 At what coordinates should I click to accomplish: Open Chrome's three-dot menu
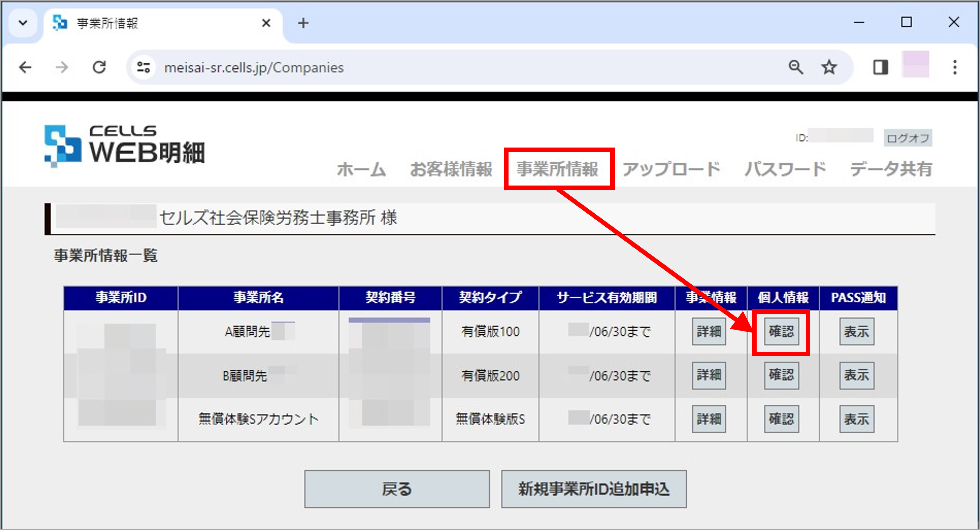pyautogui.click(x=955, y=67)
